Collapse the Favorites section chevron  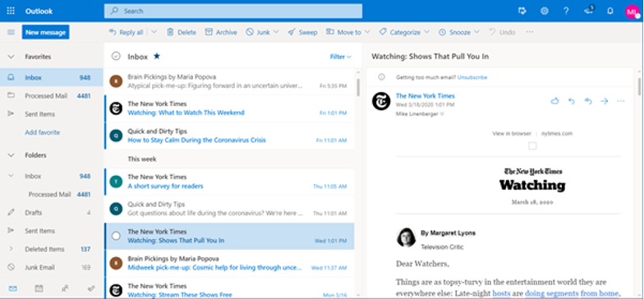11,57
